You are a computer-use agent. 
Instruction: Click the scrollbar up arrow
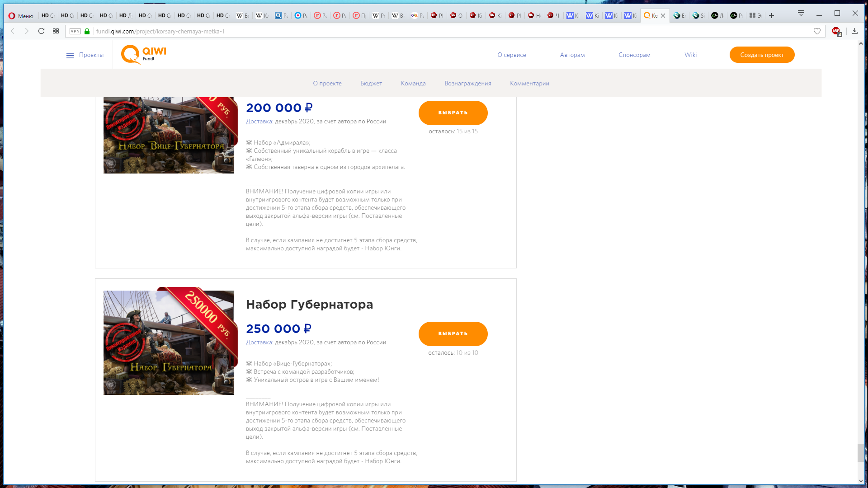click(860, 44)
